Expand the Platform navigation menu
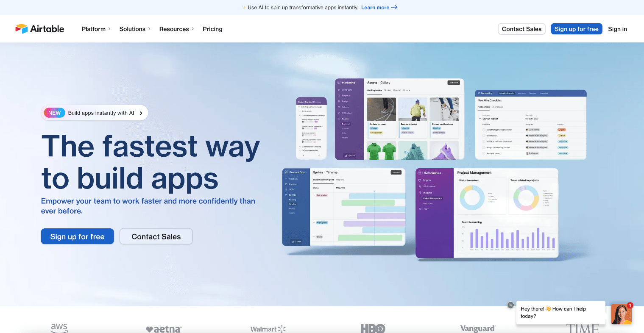This screenshot has width=644, height=333. point(96,29)
